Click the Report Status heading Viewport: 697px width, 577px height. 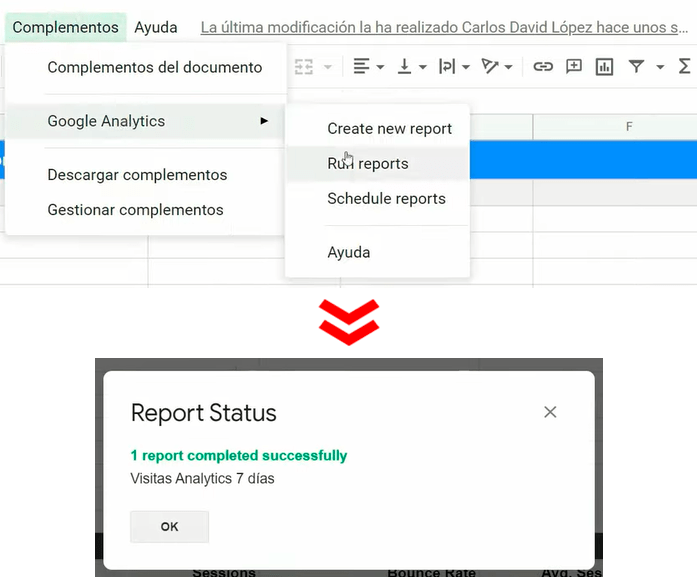[204, 413]
